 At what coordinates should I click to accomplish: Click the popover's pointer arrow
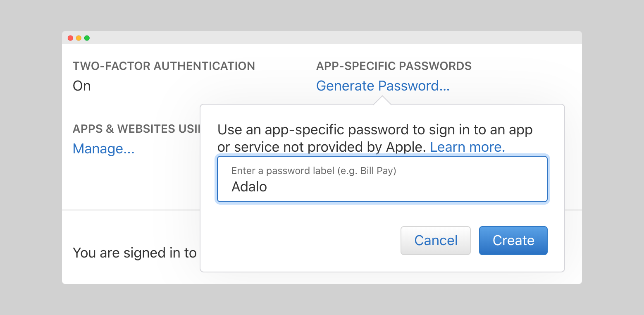coord(382,100)
